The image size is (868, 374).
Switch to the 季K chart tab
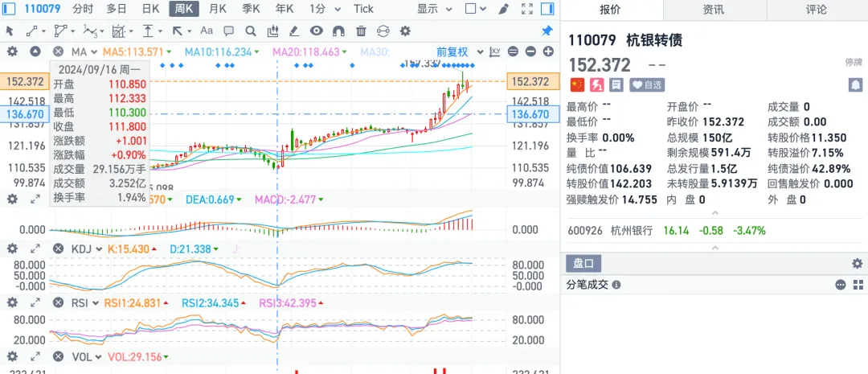click(x=251, y=9)
